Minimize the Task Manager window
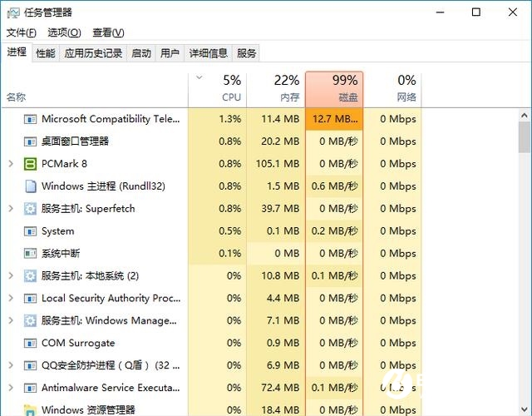 440,12
